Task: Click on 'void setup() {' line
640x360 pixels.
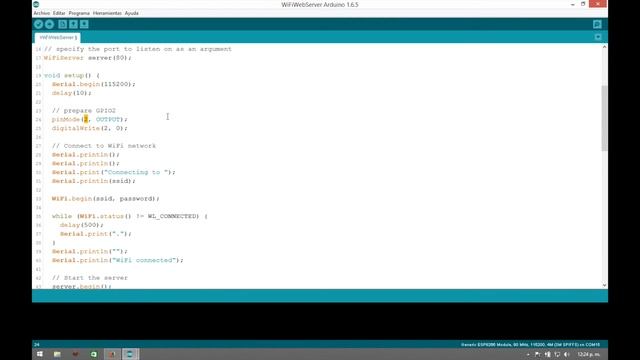Action: tap(72, 76)
